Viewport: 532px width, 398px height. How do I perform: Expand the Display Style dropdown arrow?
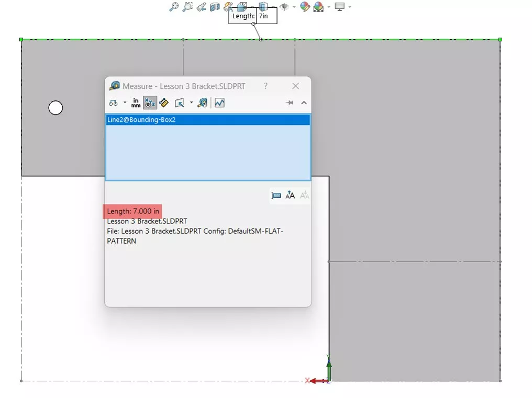(273, 7)
